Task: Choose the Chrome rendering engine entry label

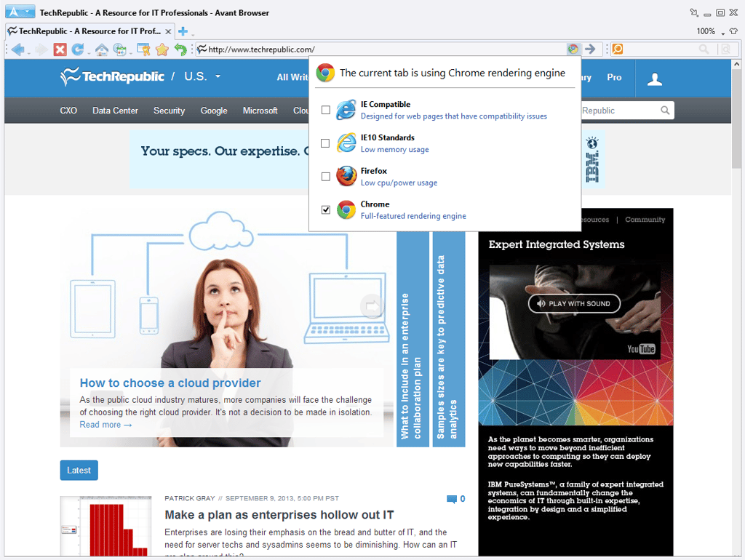Action: pos(375,204)
